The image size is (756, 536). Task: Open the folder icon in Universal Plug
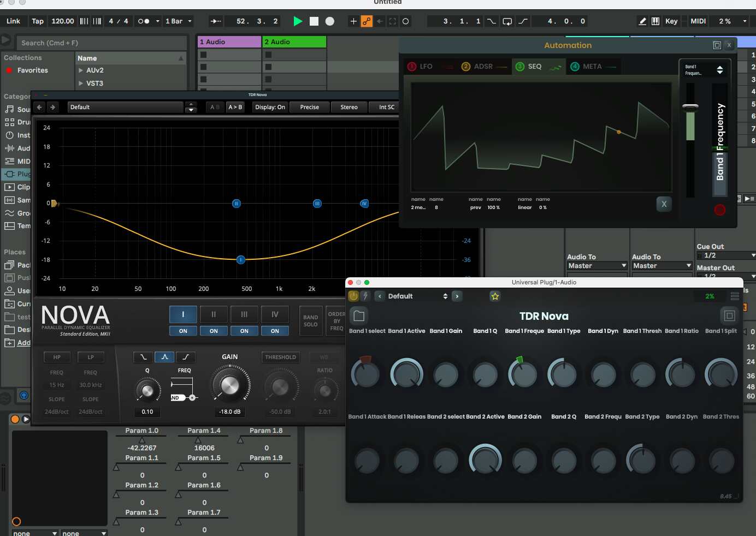point(359,316)
